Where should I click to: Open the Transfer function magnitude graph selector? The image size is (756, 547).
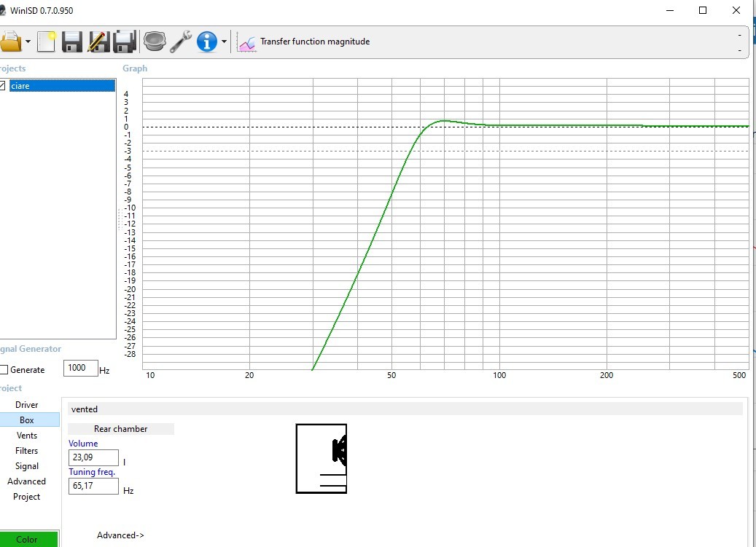tap(315, 42)
